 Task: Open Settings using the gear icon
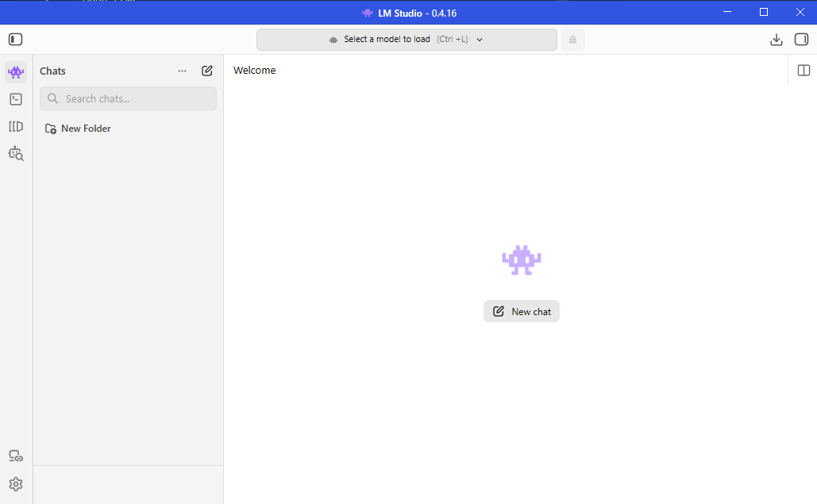(16, 484)
